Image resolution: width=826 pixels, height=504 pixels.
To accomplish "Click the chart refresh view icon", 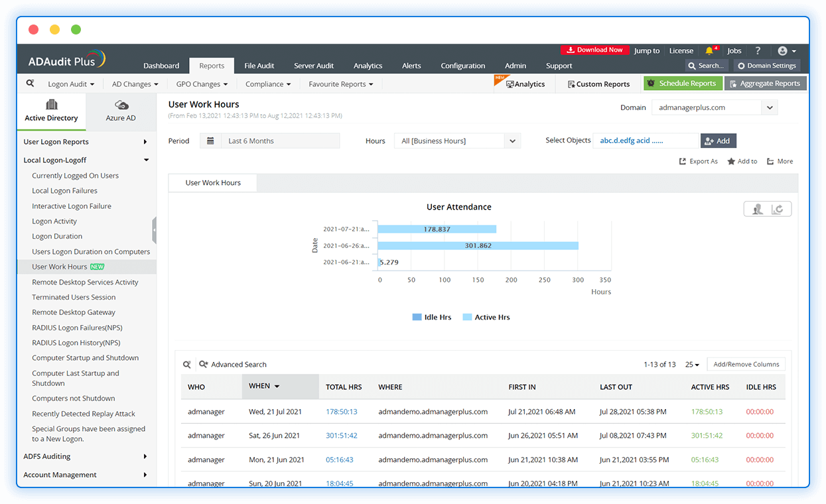I will pos(778,209).
